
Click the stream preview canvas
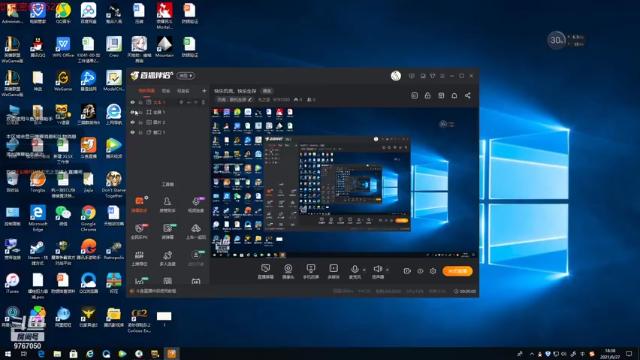point(344,183)
